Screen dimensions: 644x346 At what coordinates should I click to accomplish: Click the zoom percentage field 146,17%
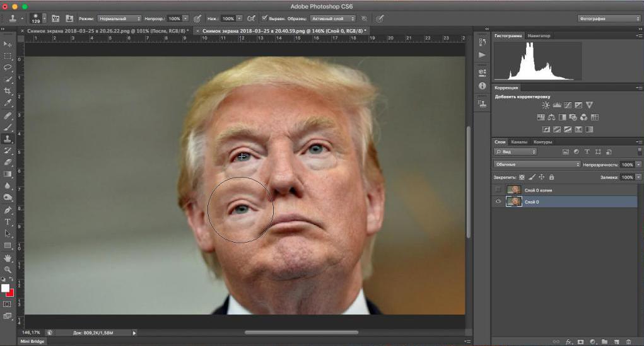point(31,333)
